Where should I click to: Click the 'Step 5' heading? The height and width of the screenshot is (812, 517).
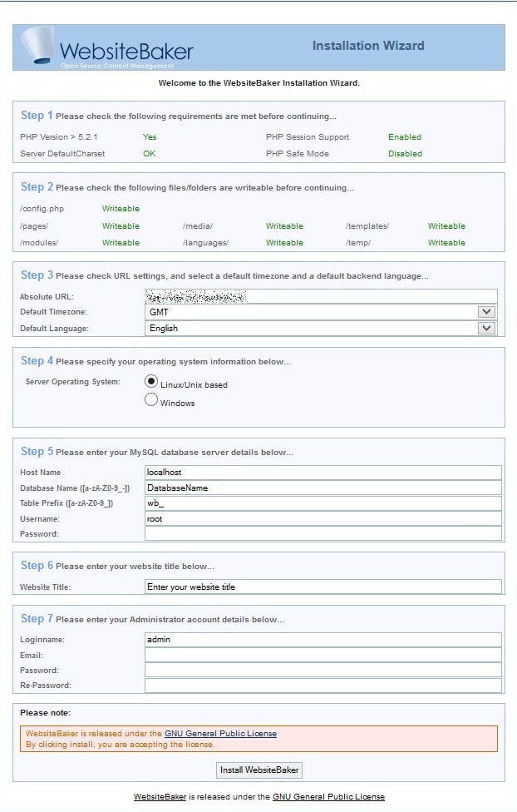coord(37,452)
